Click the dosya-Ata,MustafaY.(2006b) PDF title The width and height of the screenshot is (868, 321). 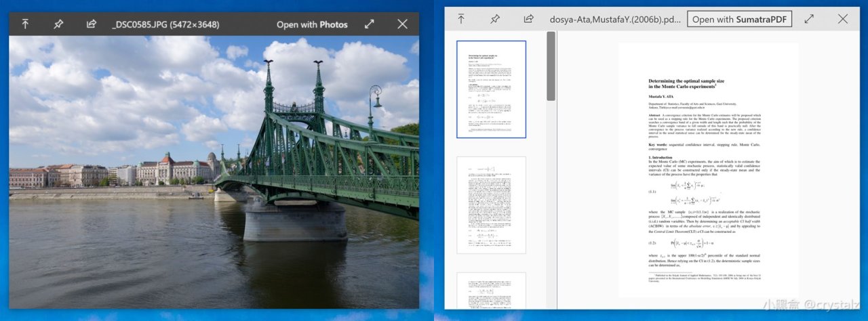(615, 19)
